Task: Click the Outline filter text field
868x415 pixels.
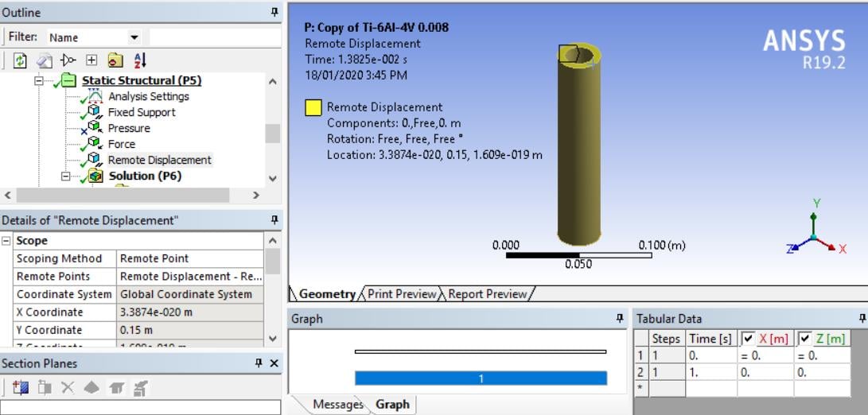Action: tap(215, 37)
